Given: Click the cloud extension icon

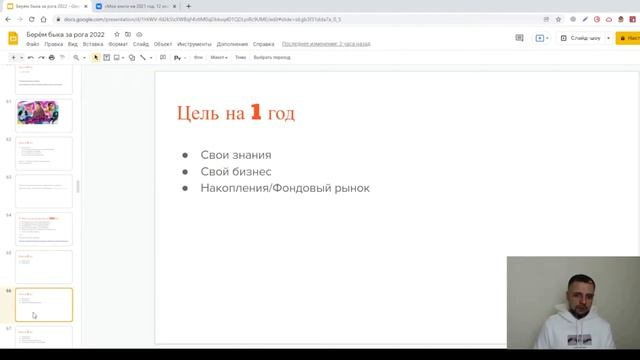Looking at the screenshot, I should tap(609, 19).
